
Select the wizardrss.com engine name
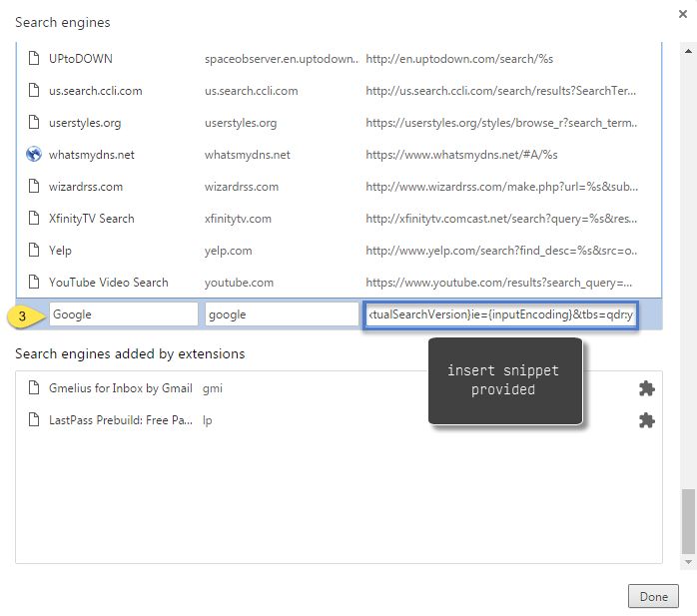pyautogui.click(x=86, y=187)
